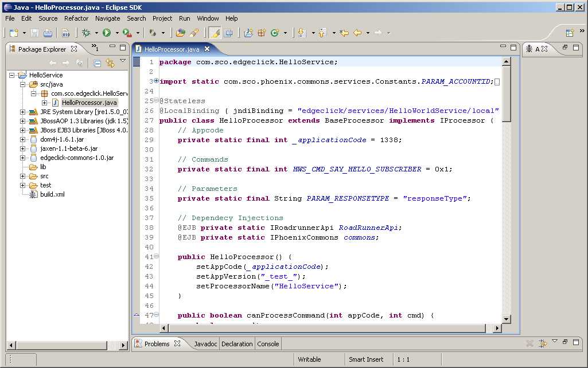Expand the folded import block on line 3

tap(157, 81)
